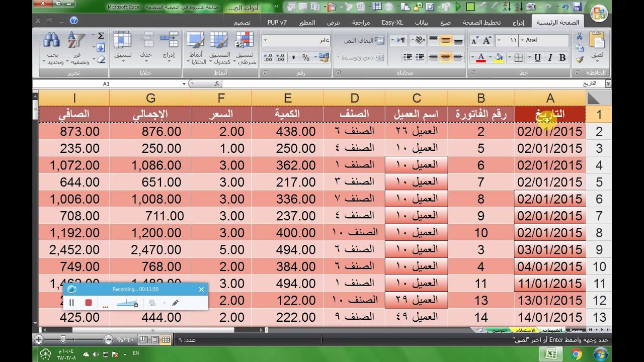Click the Select All corner triangle
Image resolution: width=644 pixels, height=362 pixels.
600,98
